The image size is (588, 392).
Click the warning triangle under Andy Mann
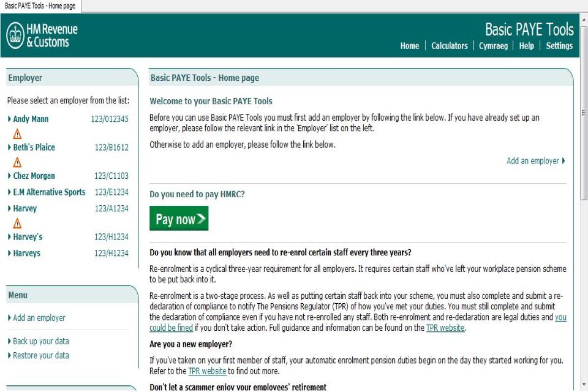(17, 134)
